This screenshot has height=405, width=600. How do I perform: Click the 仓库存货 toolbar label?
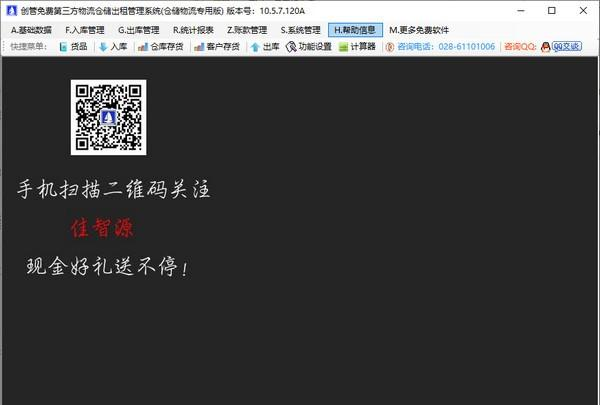[x=167, y=47]
